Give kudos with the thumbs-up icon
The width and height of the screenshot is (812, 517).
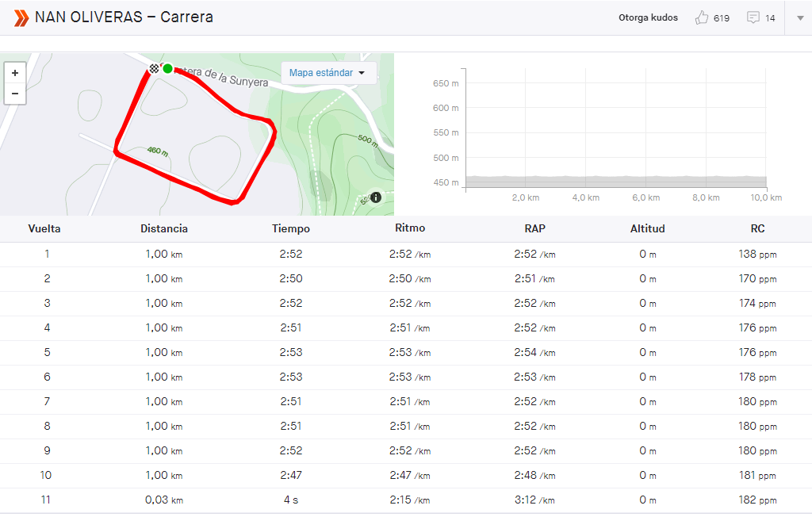coord(701,17)
